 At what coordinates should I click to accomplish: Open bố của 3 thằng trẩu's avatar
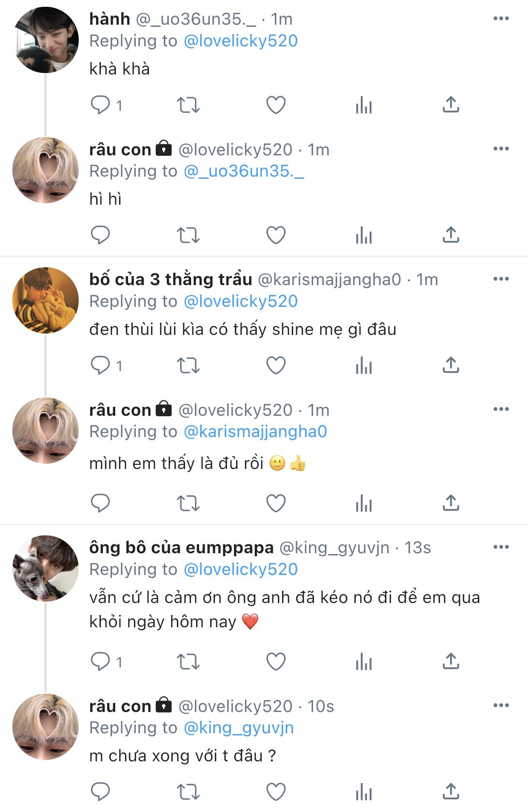pos(46,300)
